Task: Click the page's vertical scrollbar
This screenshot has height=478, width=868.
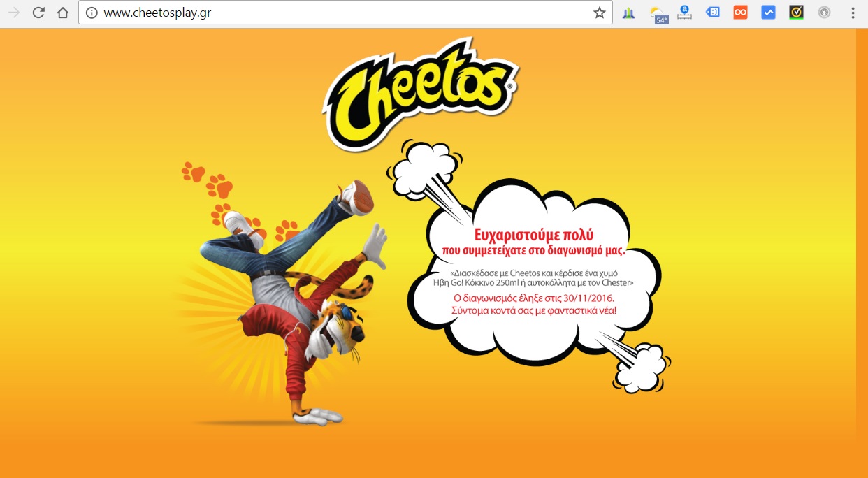Action: pos(862,253)
